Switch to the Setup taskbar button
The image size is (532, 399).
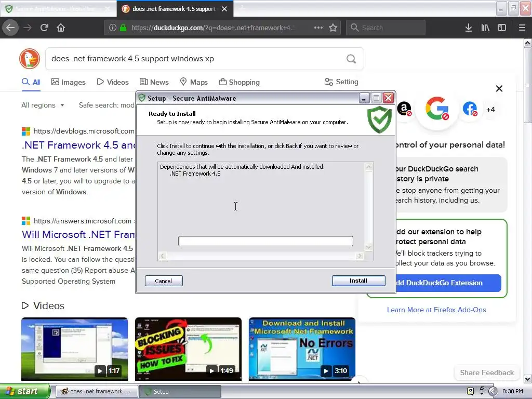coord(180,392)
